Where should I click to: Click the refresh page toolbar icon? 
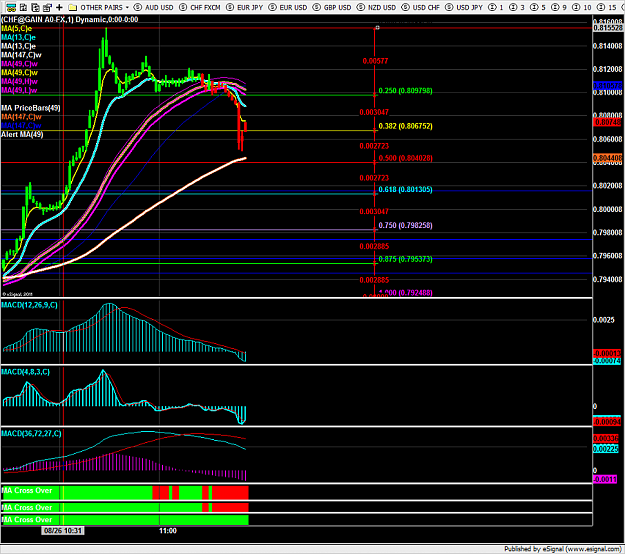pyautogui.click(x=35, y=7)
